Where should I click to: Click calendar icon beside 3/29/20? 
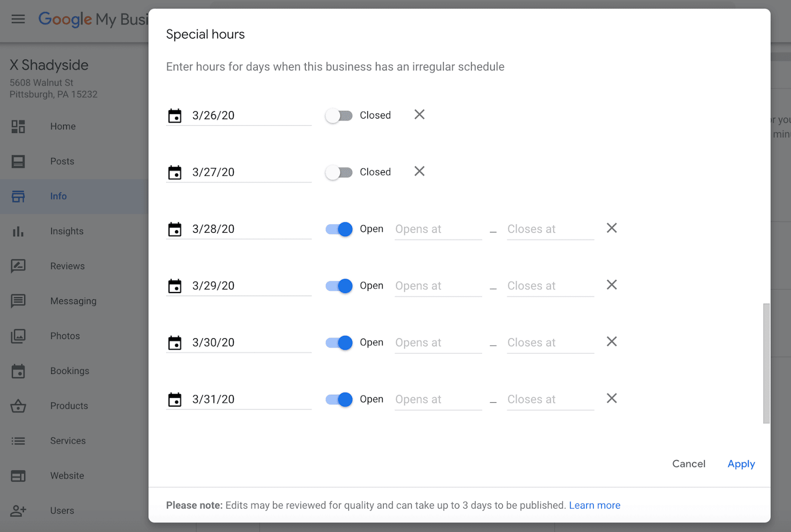pyautogui.click(x=175, y=286)
